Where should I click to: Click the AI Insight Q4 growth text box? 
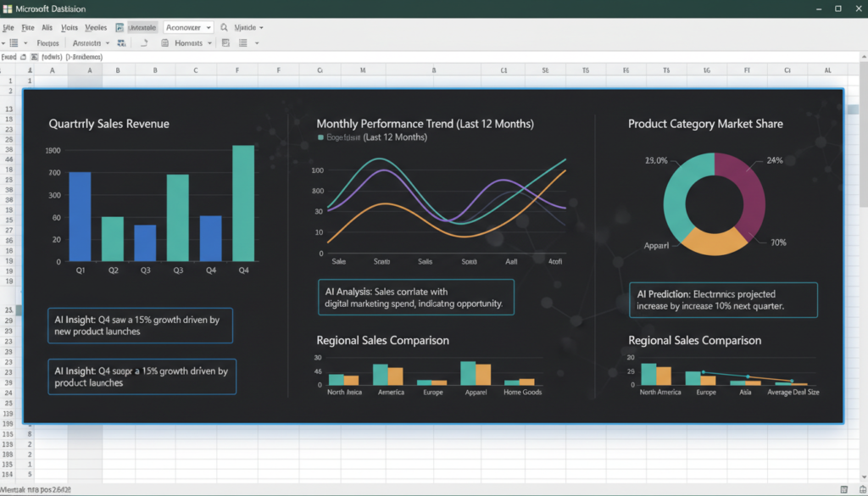tap(140, 325)
